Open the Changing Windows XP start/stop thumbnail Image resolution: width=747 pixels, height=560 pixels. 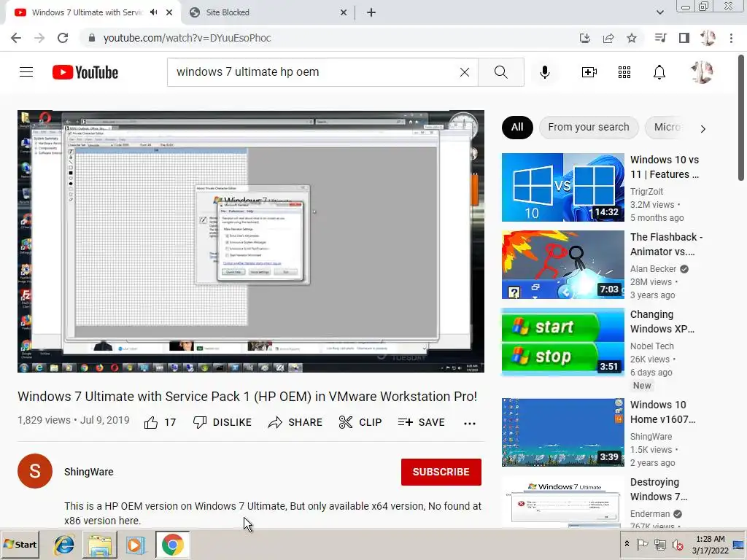562,342
